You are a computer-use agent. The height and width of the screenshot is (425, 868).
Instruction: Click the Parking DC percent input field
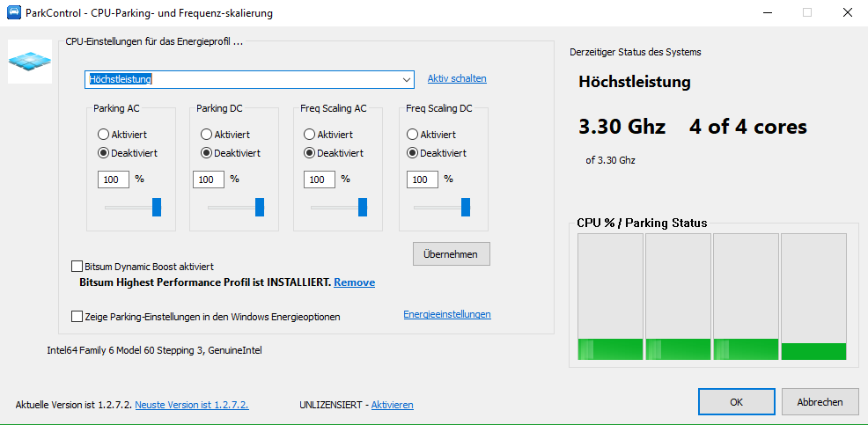tap(209, 180)
